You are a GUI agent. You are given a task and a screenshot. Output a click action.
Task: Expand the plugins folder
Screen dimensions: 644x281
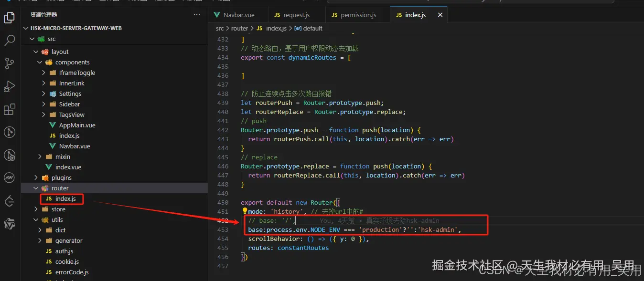coord(36,177)
